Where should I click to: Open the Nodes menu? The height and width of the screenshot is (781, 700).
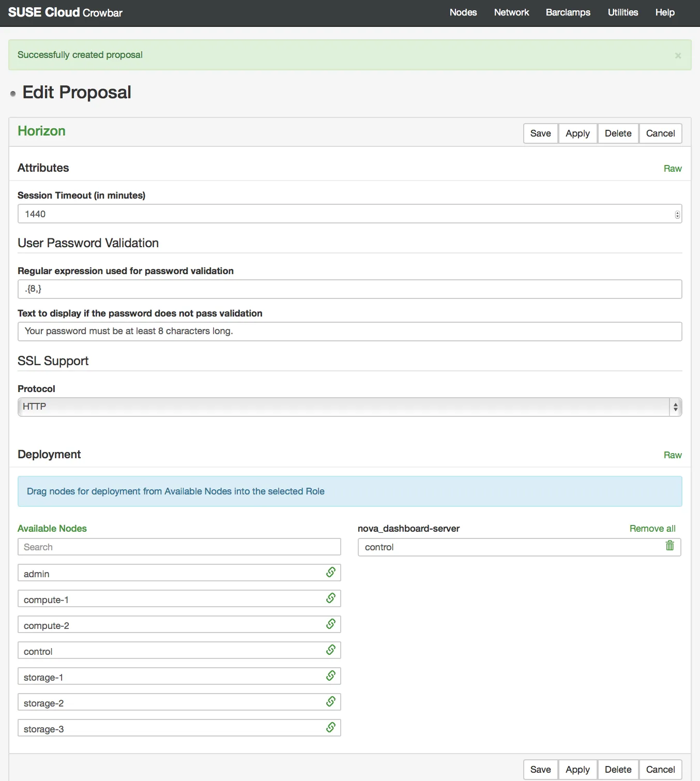tap(463, 12)
